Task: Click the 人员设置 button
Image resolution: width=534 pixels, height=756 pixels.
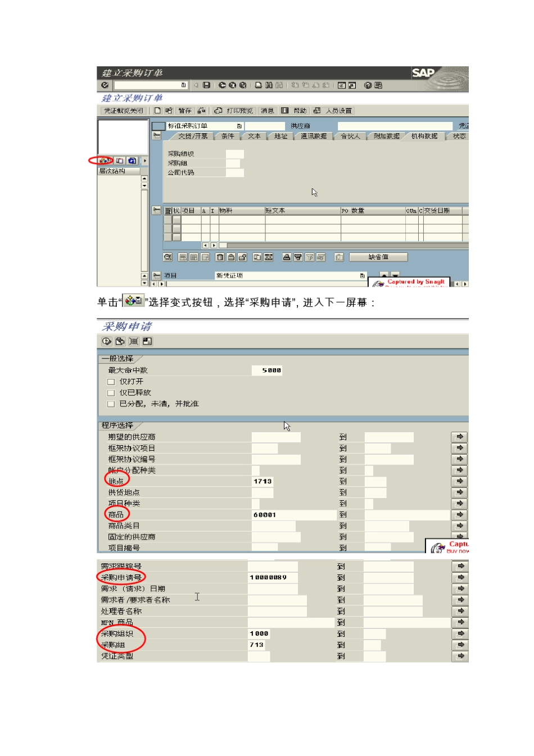Action: [x=333, y=111]
